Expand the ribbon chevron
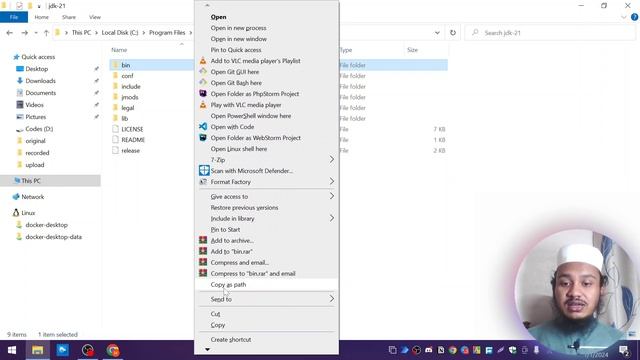 pyautogui.click(x=624, y=17)
